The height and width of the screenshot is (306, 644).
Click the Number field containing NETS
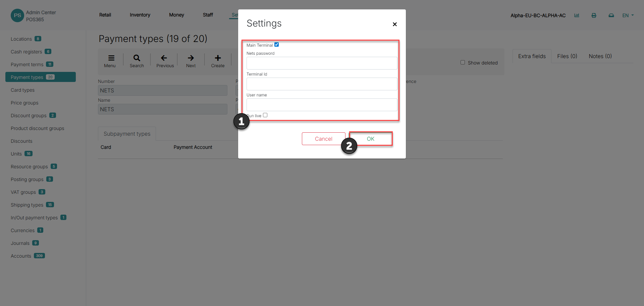click(x=163, y=90)
